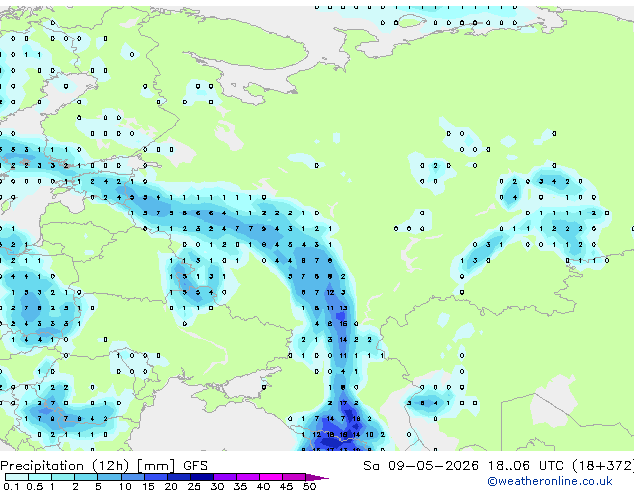Image resolution: width=634 pixels, height=490 pixels.
Task: Click the '0.1' legend scale label
Action: click(12, 486)
